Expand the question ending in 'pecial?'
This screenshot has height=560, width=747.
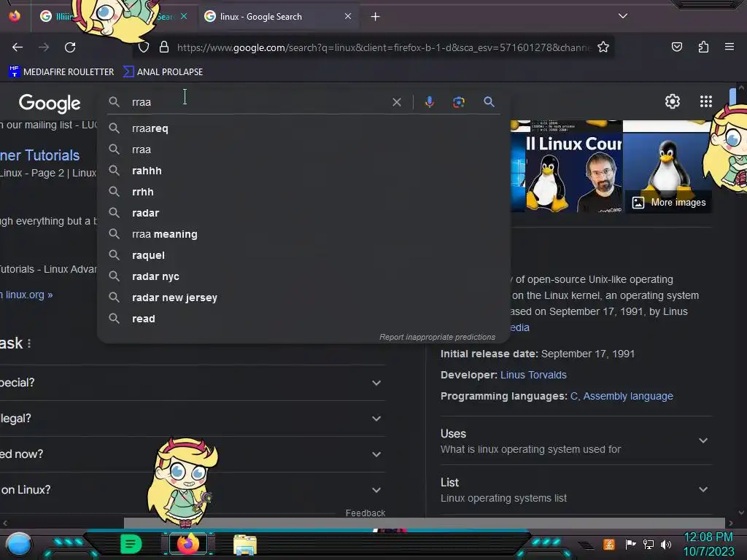pyautogui.click(x=193, y=383)
